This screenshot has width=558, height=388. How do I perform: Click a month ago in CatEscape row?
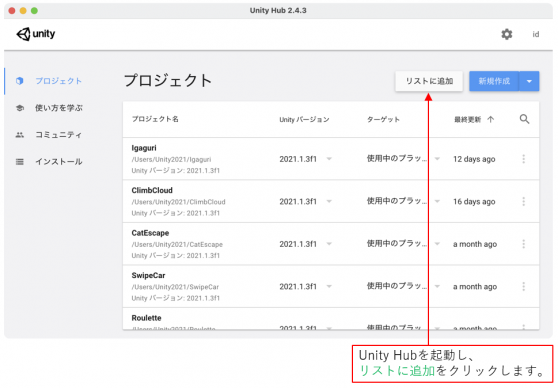[x=475, y=244]
